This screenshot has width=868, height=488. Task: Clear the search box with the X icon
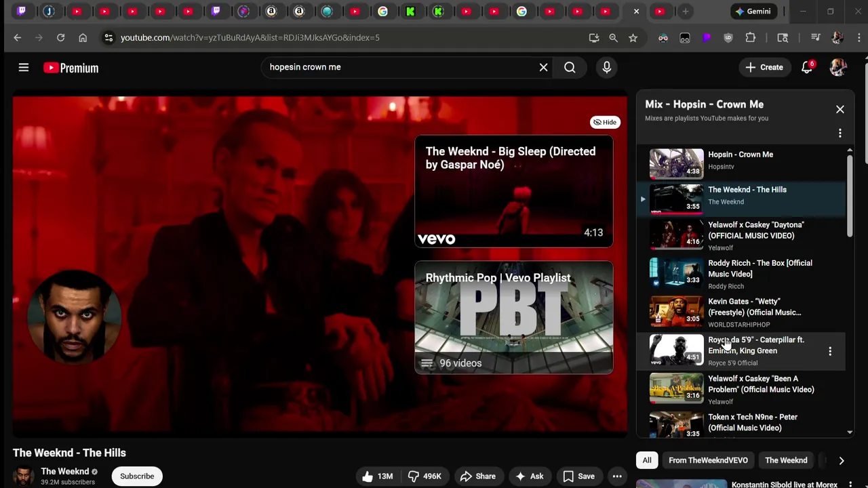(543, 67)
